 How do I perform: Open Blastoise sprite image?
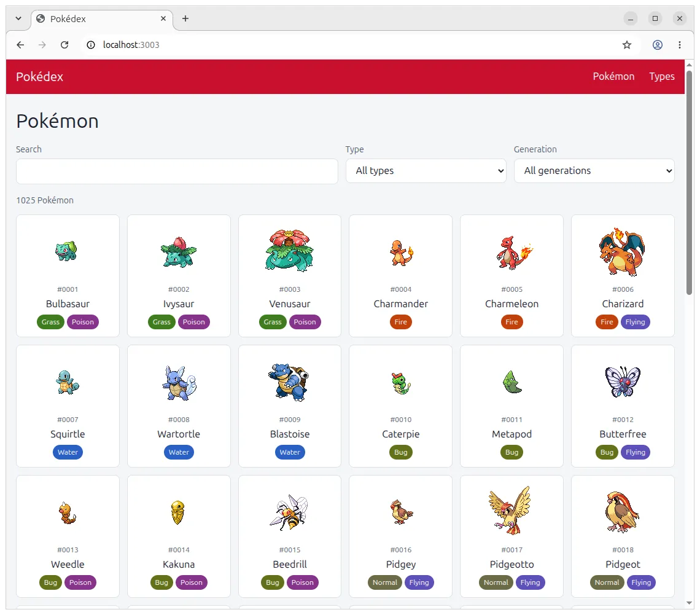click(289, 382)
